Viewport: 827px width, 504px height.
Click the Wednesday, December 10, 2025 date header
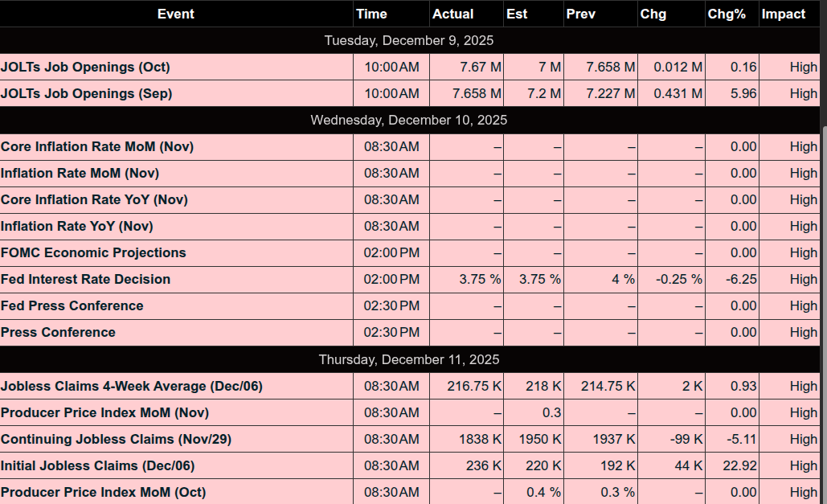click(x=409, y=120)
